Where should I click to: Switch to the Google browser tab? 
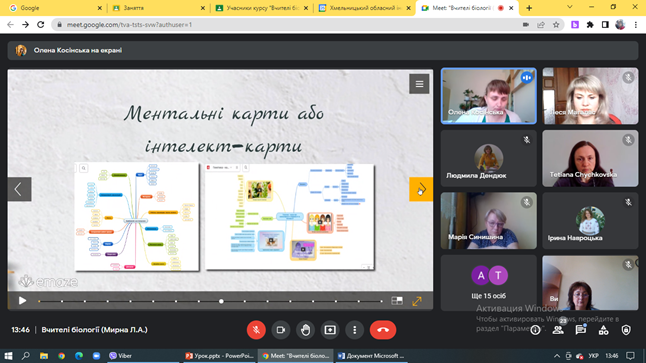click(55, 8)
